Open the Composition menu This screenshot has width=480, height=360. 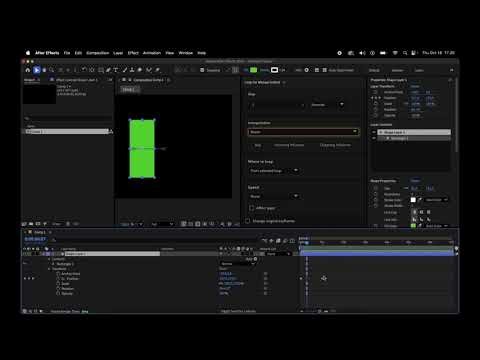[97, 53]
